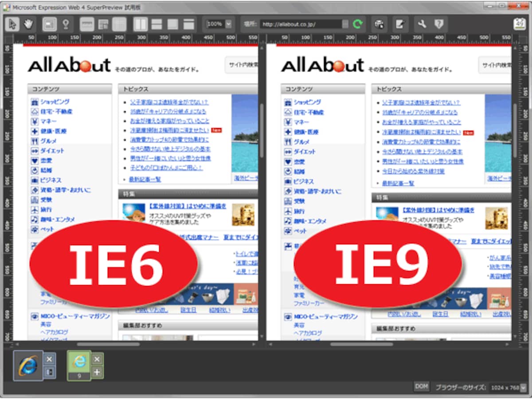The width and height of the screenshot is (532, 399).
Task: Click vertical scrollbar of right IE9 pane
Action: pos(515,130)
